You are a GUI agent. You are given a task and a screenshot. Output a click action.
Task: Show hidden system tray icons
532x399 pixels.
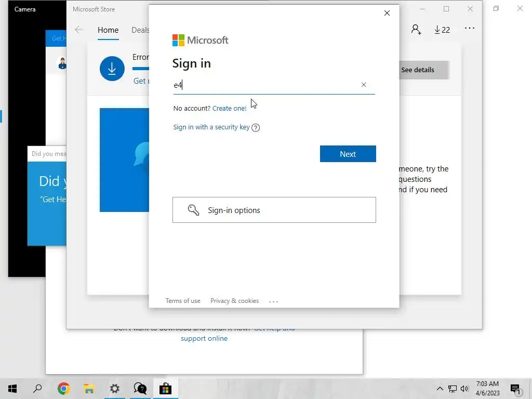pos(440,389)
